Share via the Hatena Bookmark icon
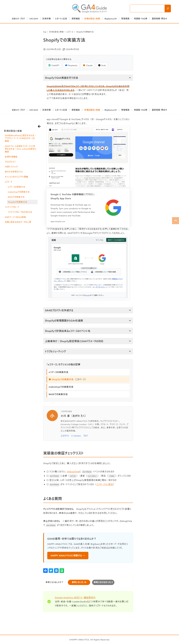 point(56,570)
